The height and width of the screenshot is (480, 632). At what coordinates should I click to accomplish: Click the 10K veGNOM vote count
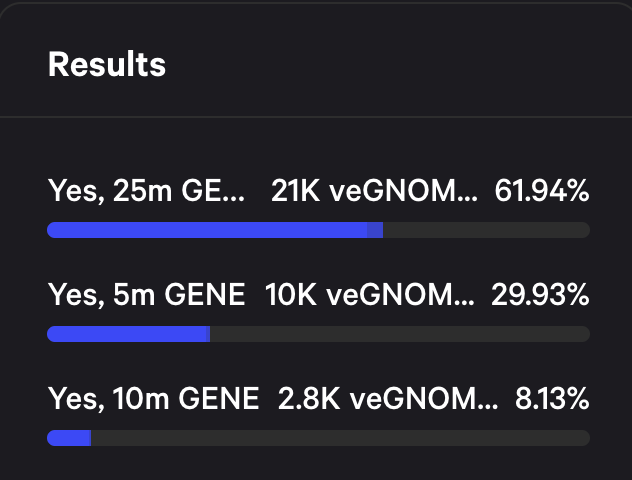[x=370, y=295]
